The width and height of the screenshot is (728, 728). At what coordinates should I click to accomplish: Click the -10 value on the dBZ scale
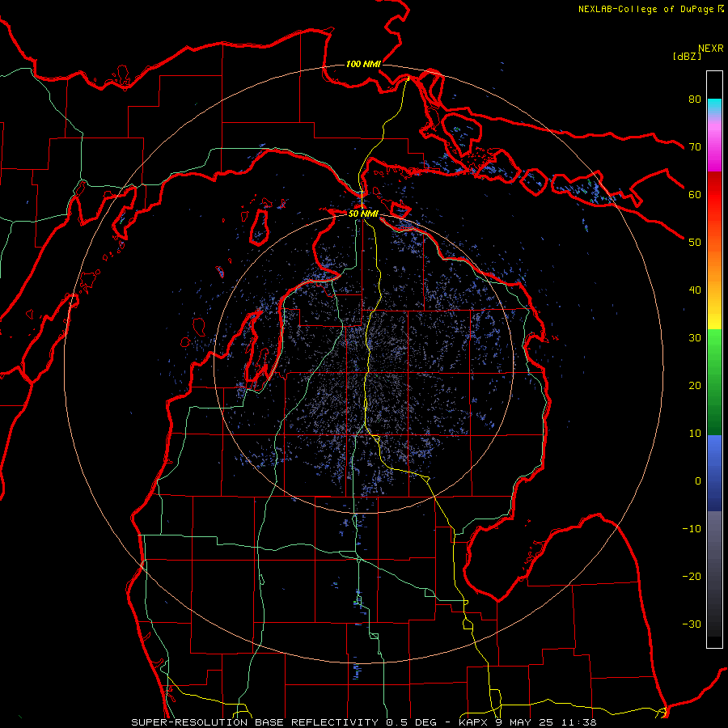click(x=692, y=529)
